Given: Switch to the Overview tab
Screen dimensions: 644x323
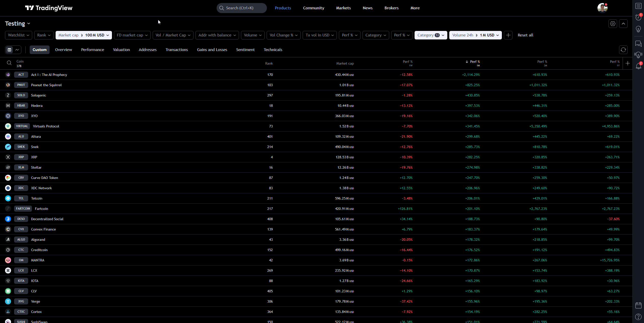Looking at the screenshot, I should 64,50.
